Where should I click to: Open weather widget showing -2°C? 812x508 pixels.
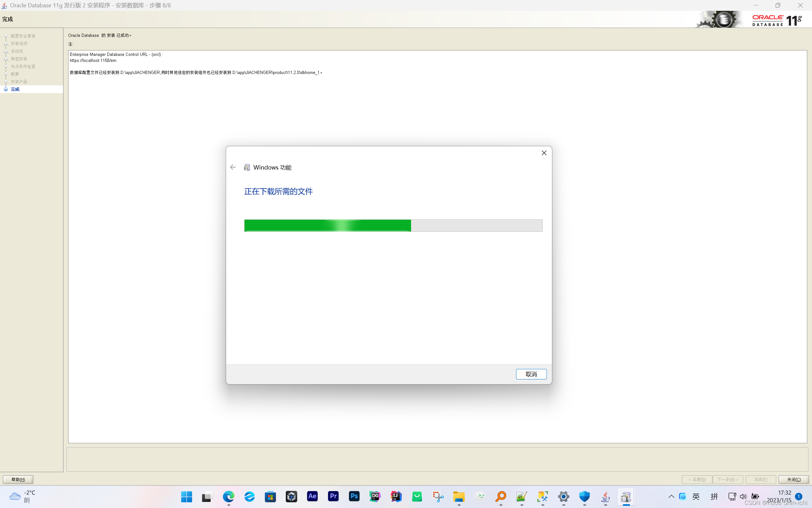[x=22, y=496]
